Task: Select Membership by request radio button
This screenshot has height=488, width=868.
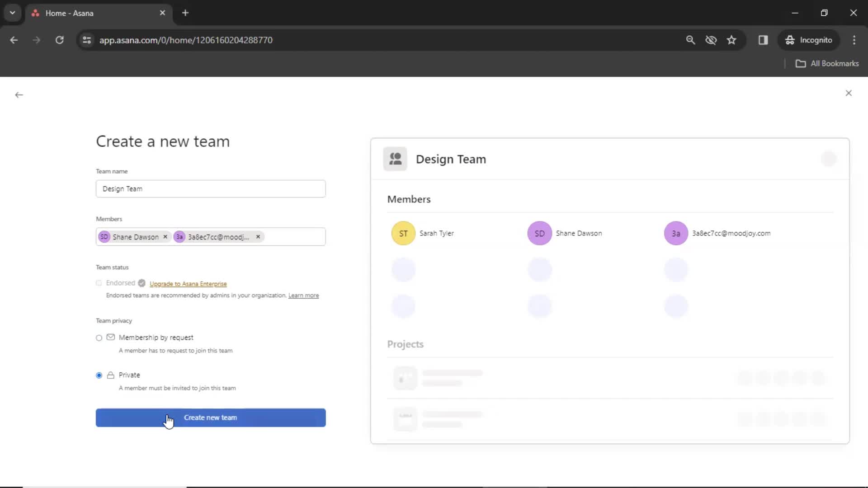Action: pyautogui.click(x=99, y=338)
